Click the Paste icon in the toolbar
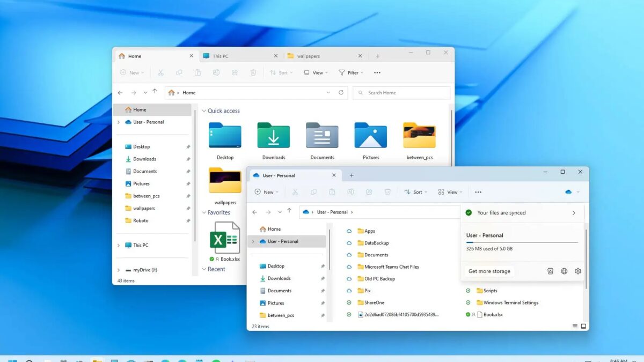The height and width of the screenshot is (362, 644). [332, 191]
